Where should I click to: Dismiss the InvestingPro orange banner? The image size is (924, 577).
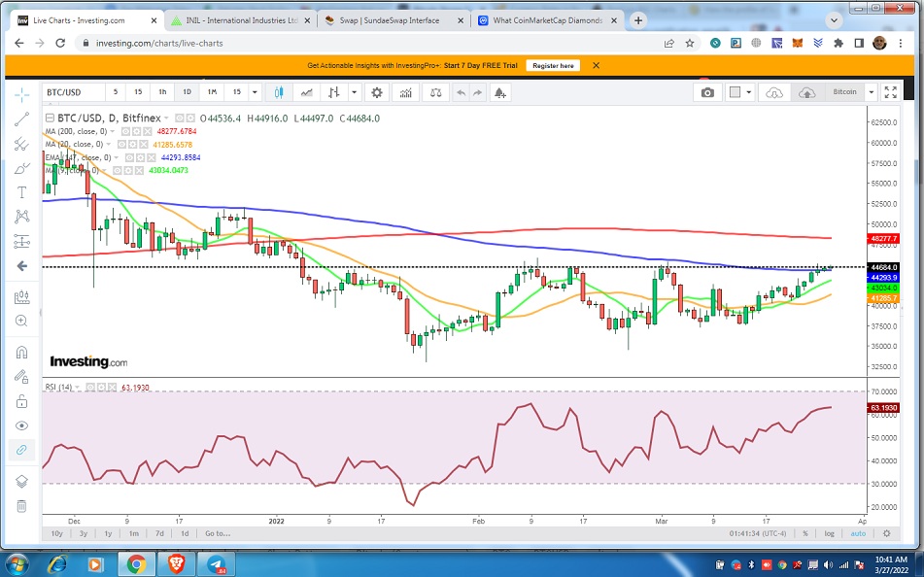pos(596,65)
